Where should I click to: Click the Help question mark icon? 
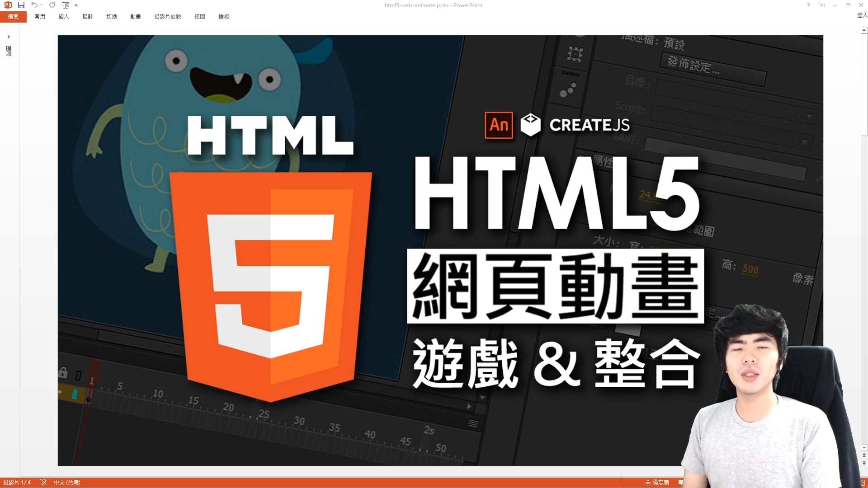click(808, 5)
